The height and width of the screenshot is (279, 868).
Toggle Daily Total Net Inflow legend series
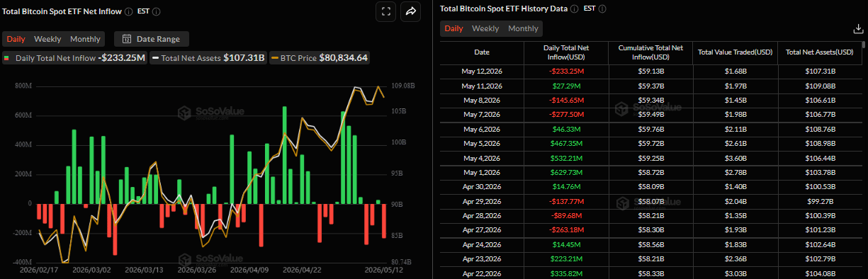74,58
